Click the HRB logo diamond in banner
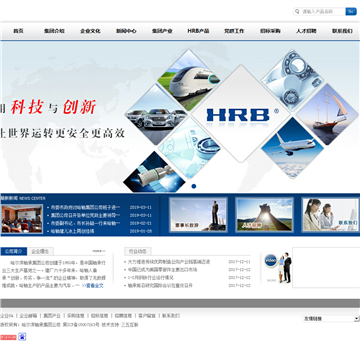 tap(241, 114)
